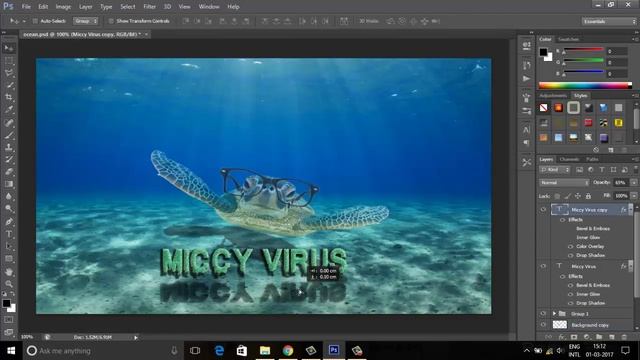Add a layer mask
Screen dimensions: 640x360
(574, 337)
